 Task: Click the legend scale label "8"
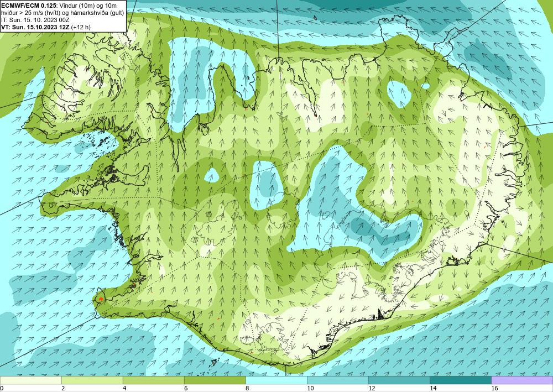247,389
